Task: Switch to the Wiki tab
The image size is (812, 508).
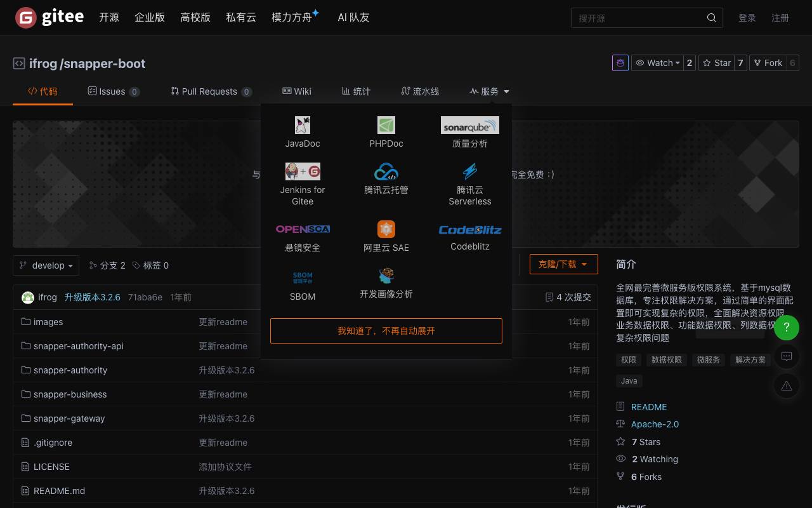Action: tap(297, 91)
